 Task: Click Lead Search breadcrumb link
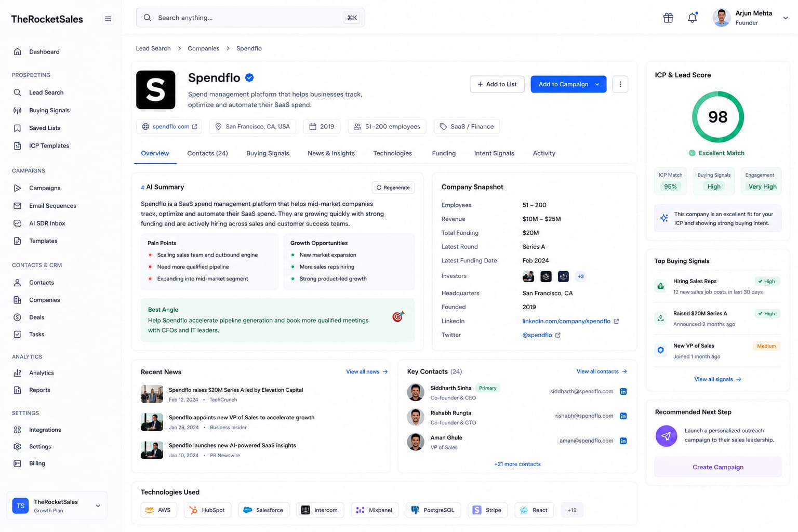(x=153, y=48)
